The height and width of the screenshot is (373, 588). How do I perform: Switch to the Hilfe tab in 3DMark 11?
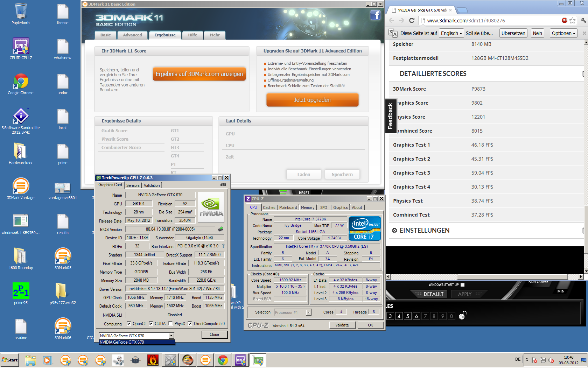pyautogui.click(x=192, y=35)
